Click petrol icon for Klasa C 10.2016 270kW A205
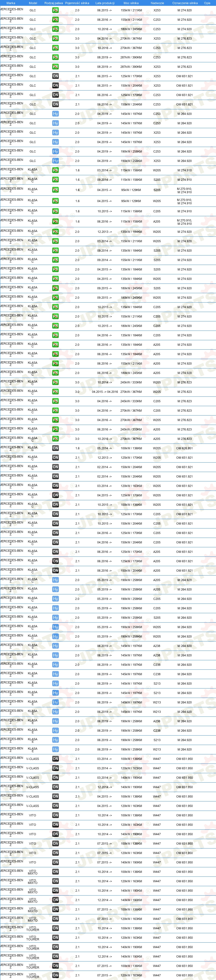This screenshot has height=980, width=216. tap(56, 439)
